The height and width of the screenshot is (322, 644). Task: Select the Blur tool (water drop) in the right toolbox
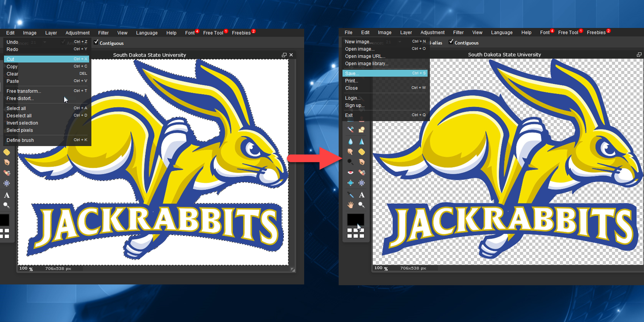click(x=350, y=141)
